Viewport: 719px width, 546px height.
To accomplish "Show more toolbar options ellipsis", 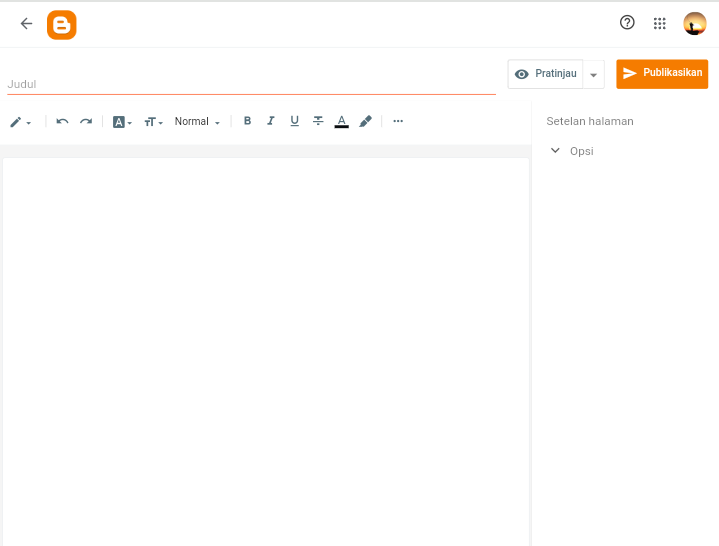I will tap(398, 121).
